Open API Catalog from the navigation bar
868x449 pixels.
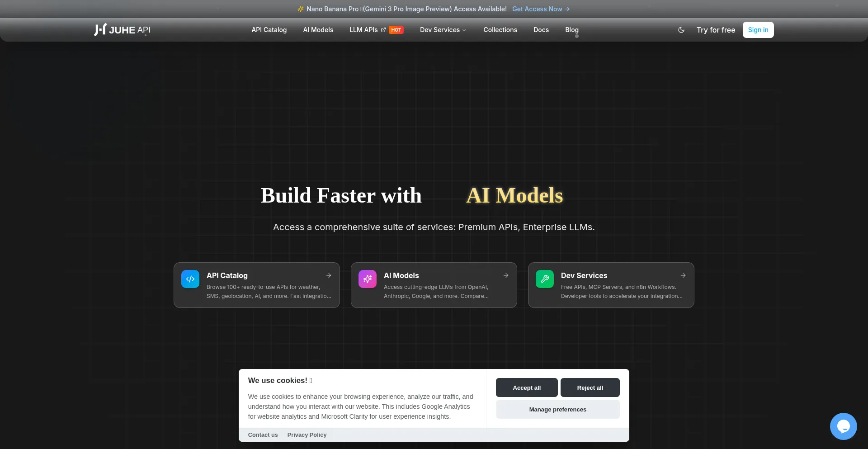point(269,30)
